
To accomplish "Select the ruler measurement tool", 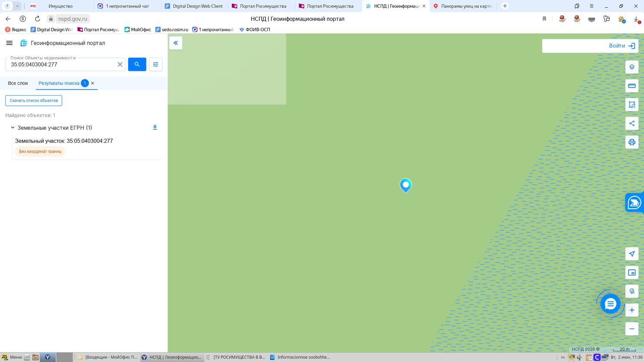I will [632, 86].
